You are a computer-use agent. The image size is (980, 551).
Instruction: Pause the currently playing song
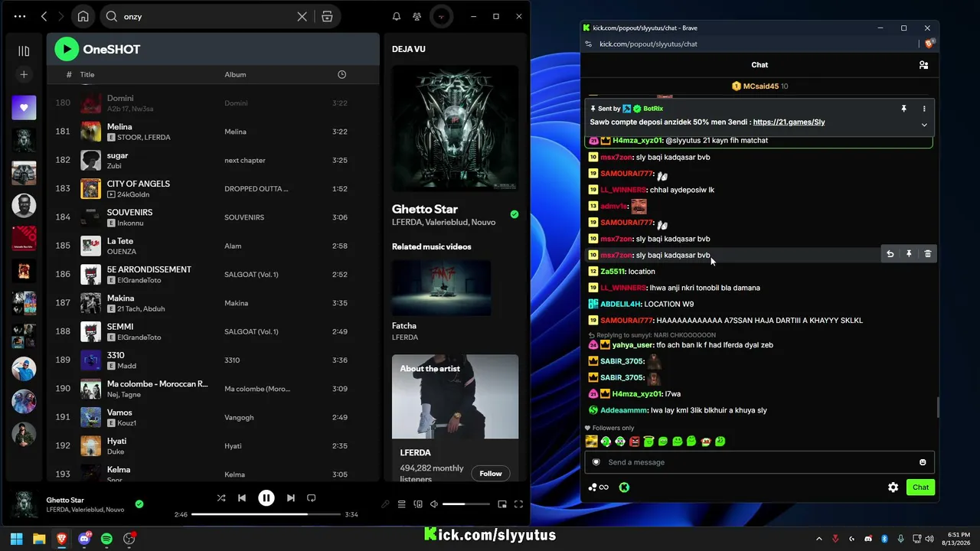click(x=266, y=497)
